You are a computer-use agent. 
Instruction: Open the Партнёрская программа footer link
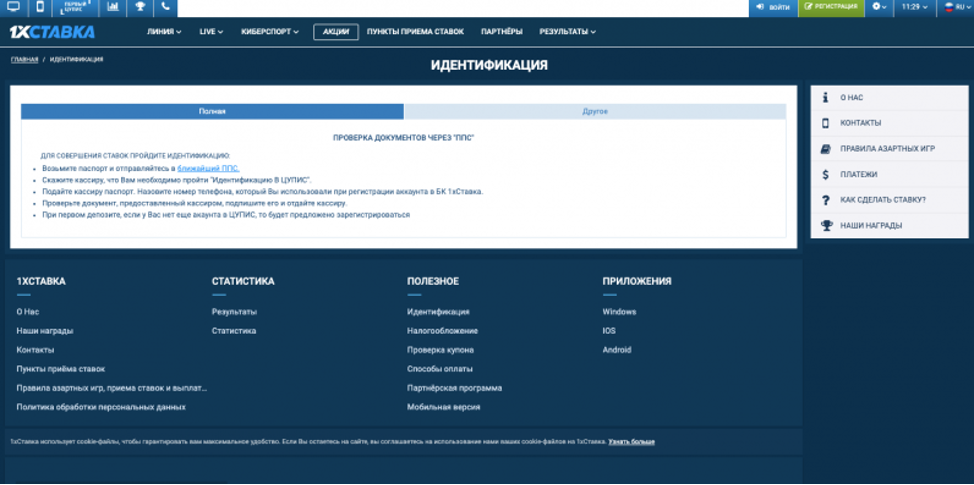point(455,388)
